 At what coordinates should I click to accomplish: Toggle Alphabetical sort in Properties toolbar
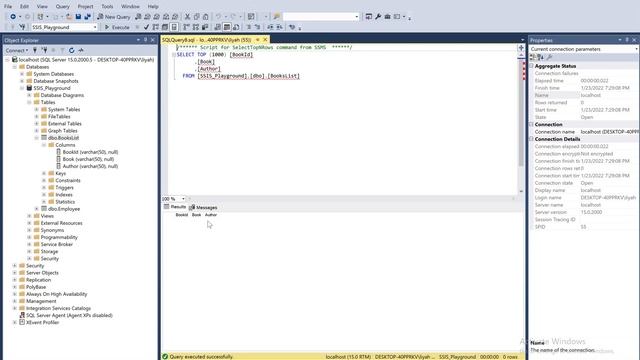tap(541, 58)
